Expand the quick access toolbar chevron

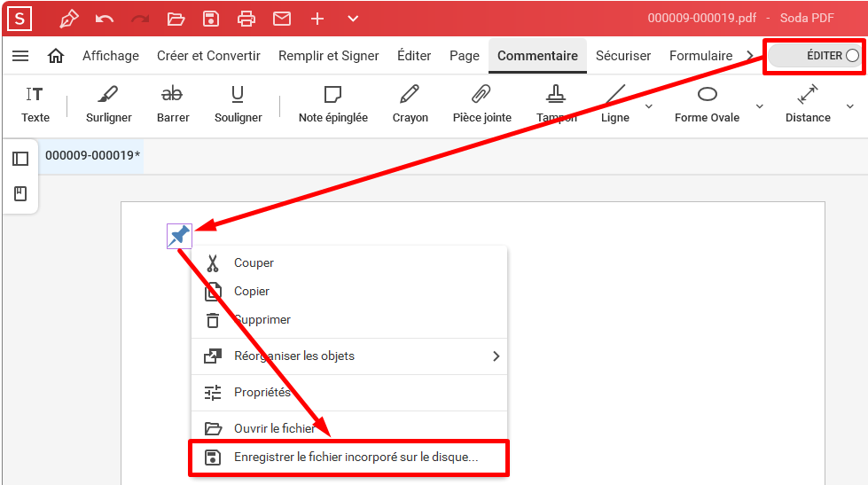coord(353,20)
